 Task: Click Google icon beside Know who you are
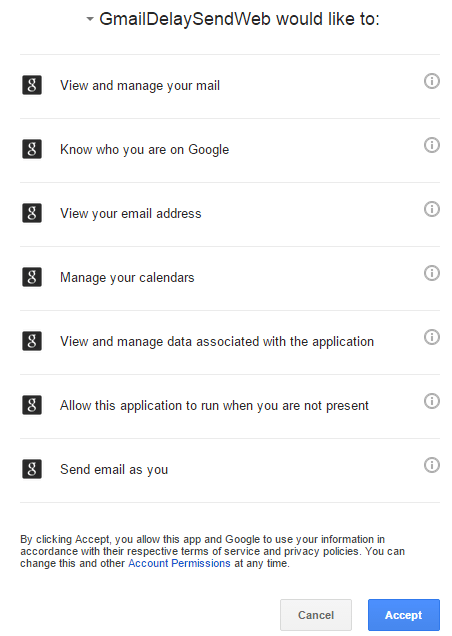click(32, 149)
